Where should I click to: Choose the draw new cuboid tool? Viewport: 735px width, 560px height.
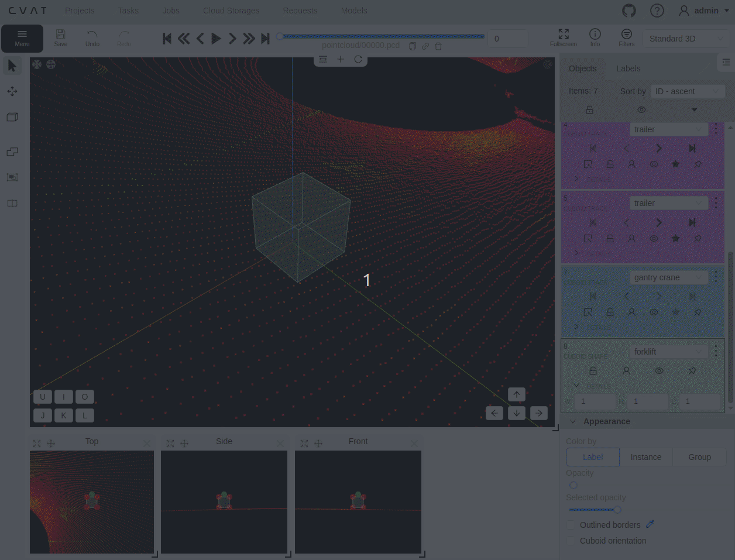(x=12, y=117)
